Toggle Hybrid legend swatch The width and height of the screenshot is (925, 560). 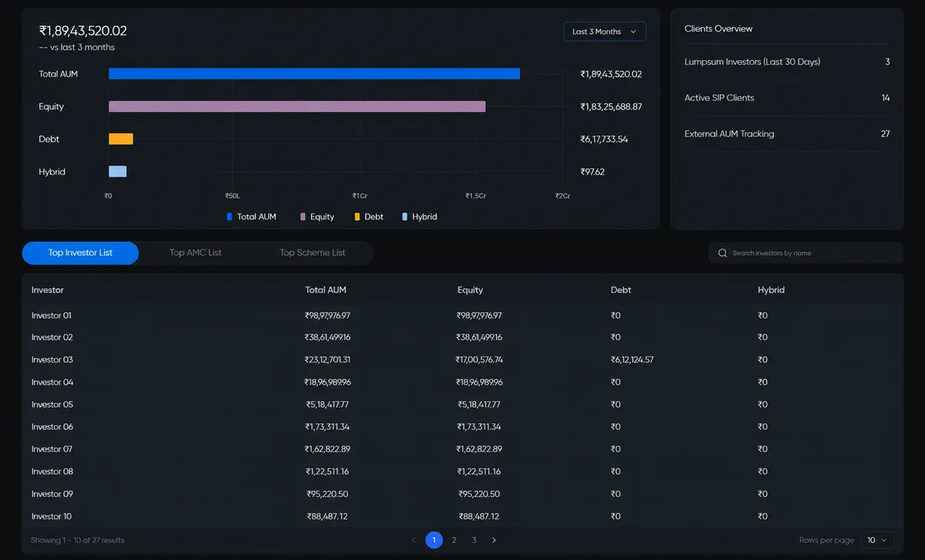pyautogui.click(x=405, y=217)
